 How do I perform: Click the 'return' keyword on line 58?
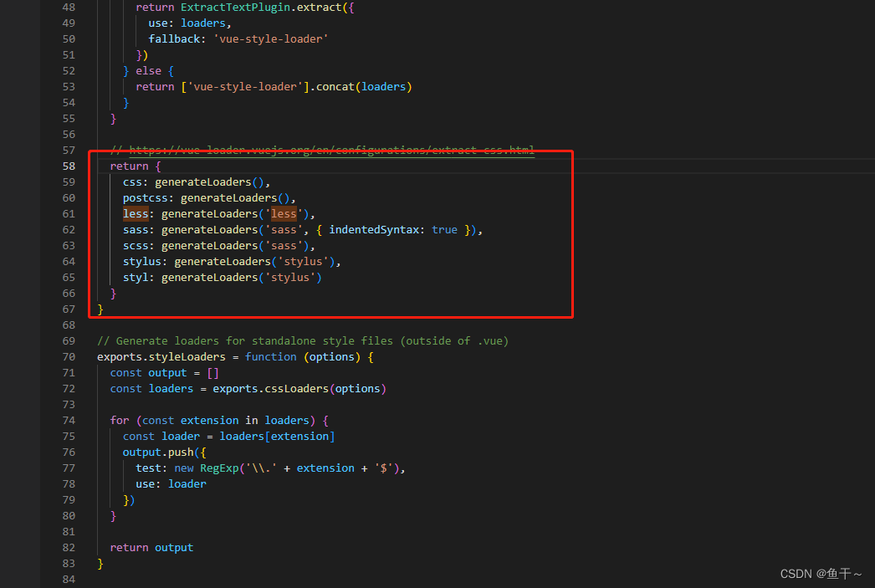tap(129, 166)
